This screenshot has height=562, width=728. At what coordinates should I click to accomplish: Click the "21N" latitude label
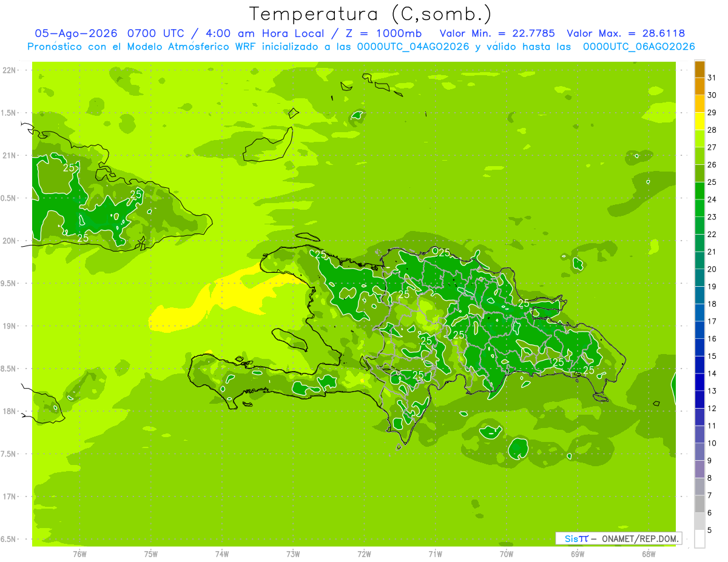point(8,155)
